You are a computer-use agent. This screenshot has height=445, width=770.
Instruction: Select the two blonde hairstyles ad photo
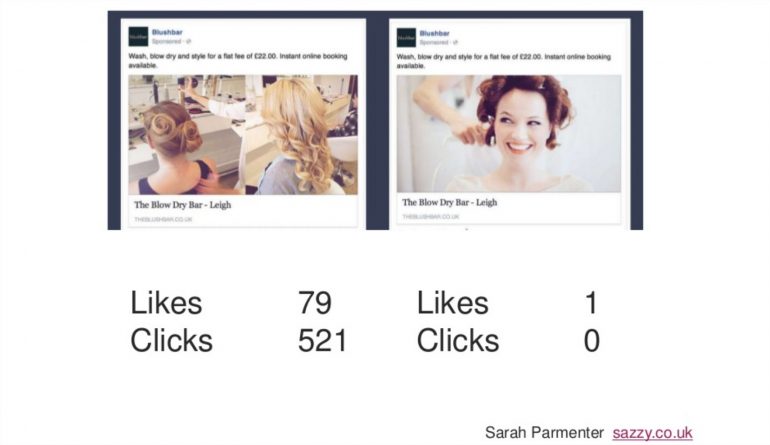tap(243, 135)
